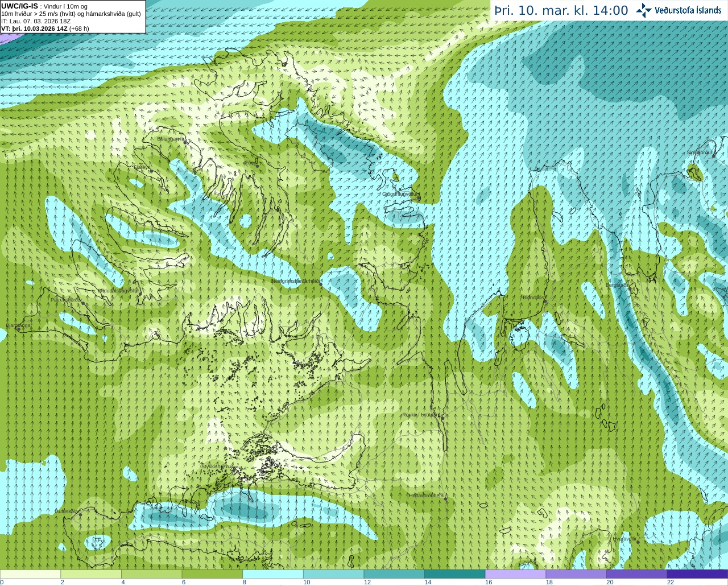This screenshot has height=586, width=728.
Task: Click the Gjögurflugvöllur station dot
Action: [418, 198]
